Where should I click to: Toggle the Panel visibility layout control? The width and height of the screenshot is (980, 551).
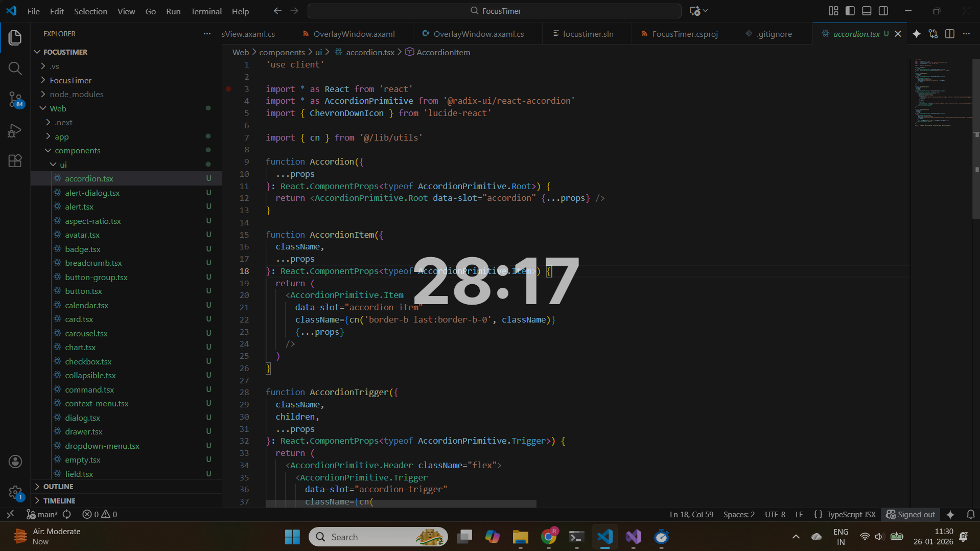click(x=866, y=10)
